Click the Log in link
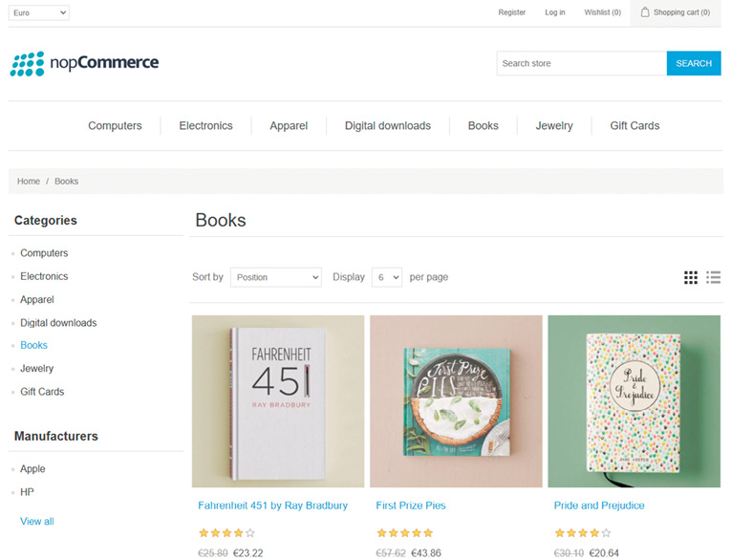The width and height of the screenshot is (731, 560). pyautogui.click(x=555, y=12)
